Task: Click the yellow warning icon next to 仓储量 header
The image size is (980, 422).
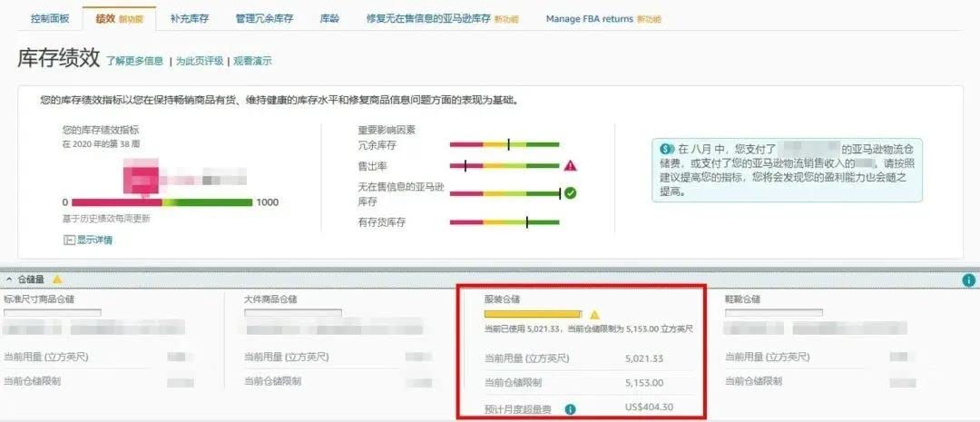Action: tap(57, 280)
